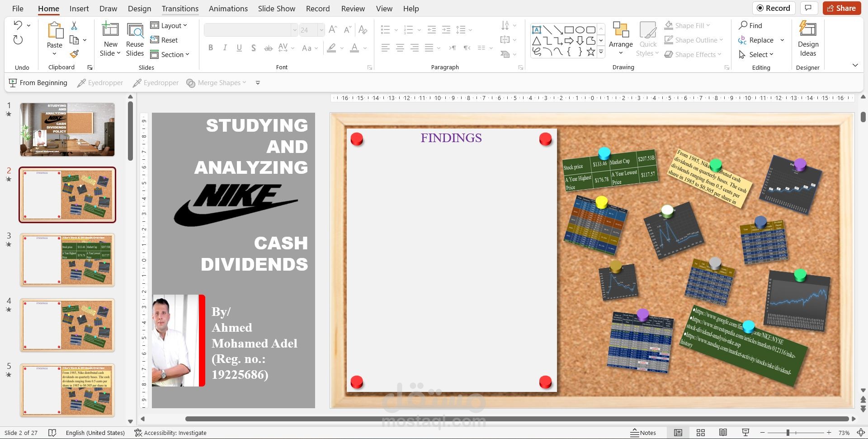
Task: Open Reuse Slides pane
Action: (x=135, y=39)
